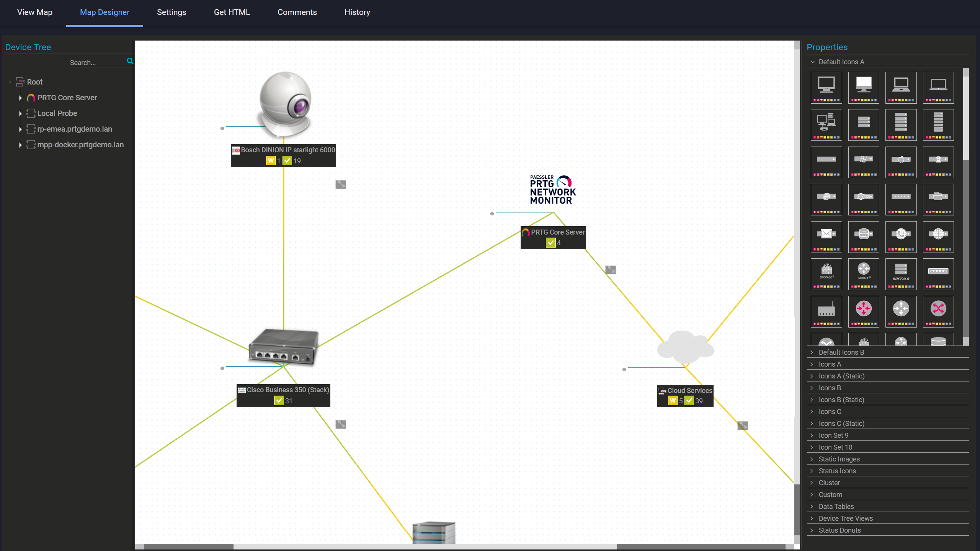Switch to the View Map tab
The width and height of the screenshot is (980, 551).
35,12
